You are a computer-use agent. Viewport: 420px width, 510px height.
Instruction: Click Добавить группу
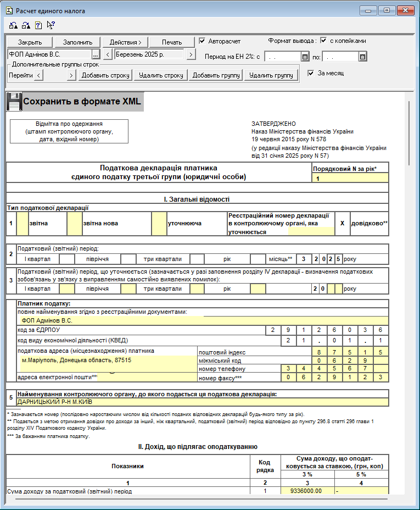click(x=216, y=75)
